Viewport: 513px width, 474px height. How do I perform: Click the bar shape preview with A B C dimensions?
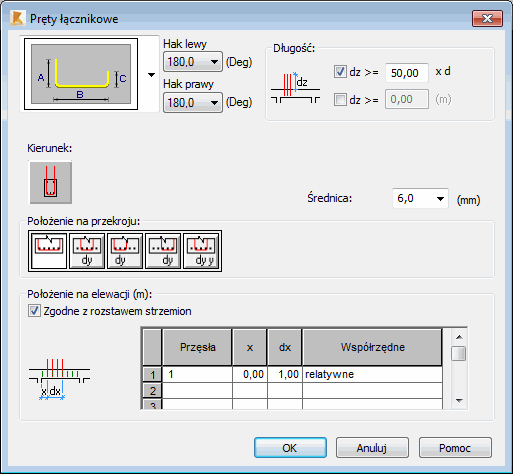tap(81, 74)
